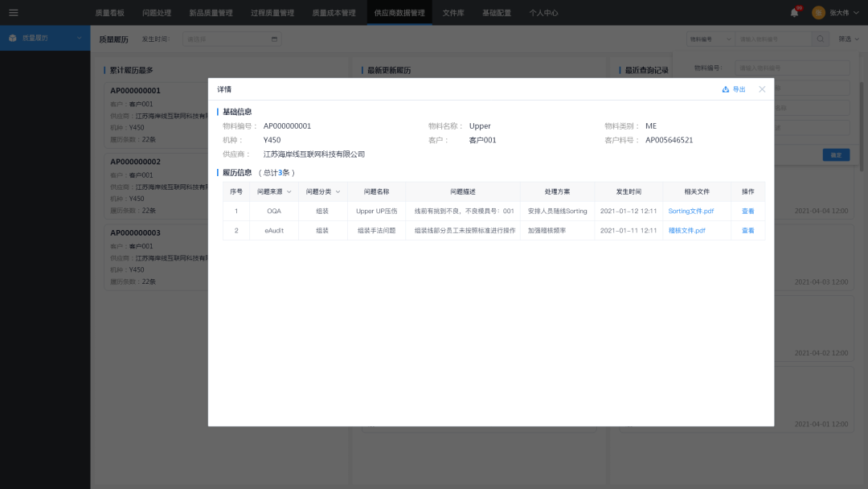Click 查看 for the eAudit row
The height and width of the screenshot is (489, 868).
pyautogui.click(x=748, y=230)
